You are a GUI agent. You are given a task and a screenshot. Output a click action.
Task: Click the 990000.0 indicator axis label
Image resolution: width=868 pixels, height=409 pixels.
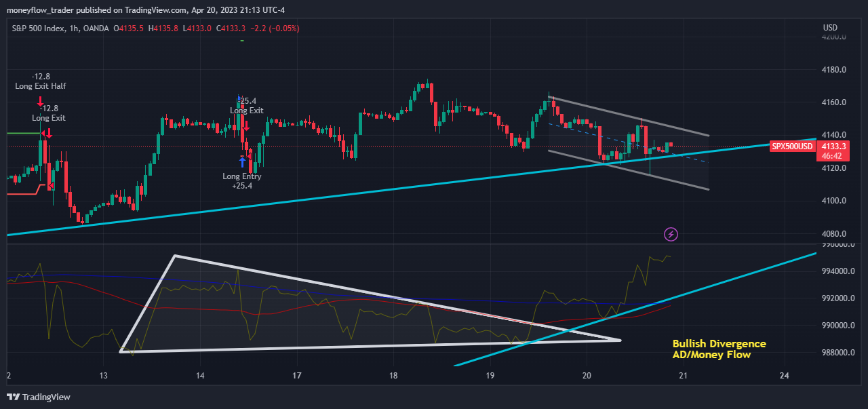[837, 326]
